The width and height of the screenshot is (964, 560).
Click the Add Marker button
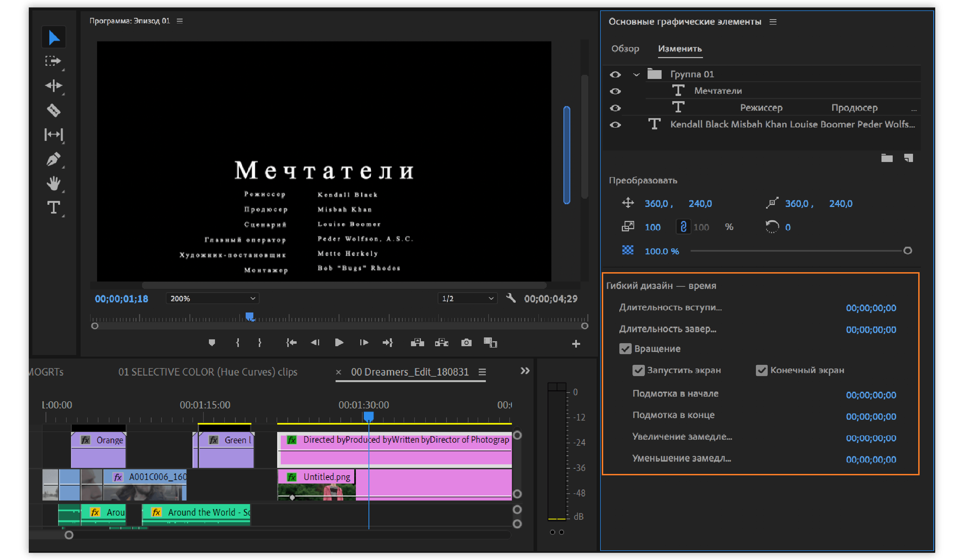[x=212, y=343]
